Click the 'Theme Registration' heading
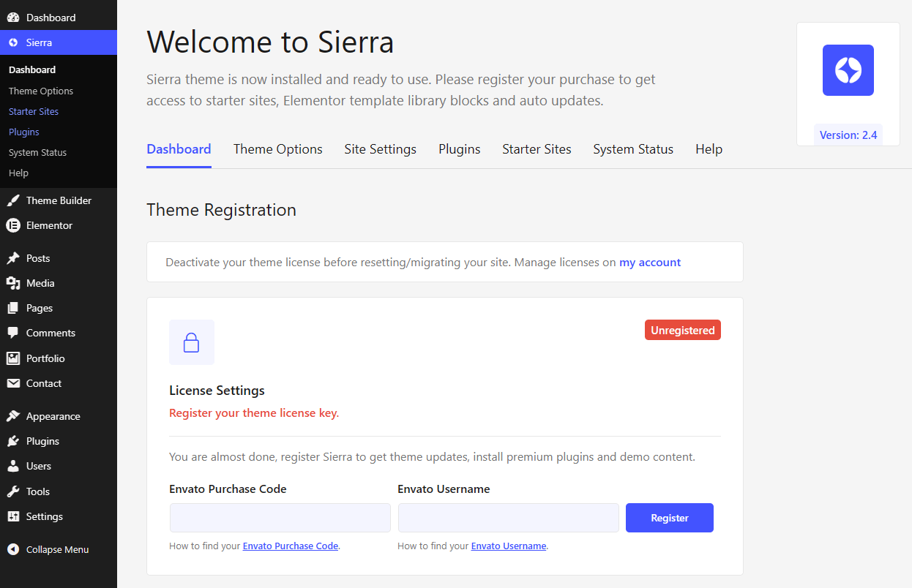Viewport: 912px width, 588px height. pyautogui.click(x=222, y=210)
